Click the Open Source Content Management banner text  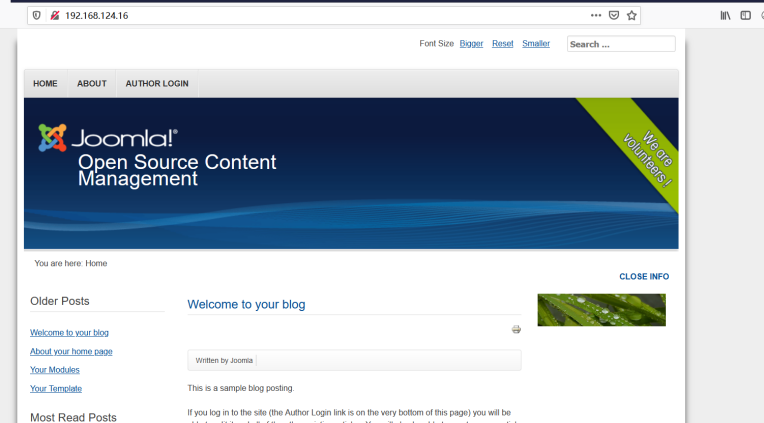177,170
